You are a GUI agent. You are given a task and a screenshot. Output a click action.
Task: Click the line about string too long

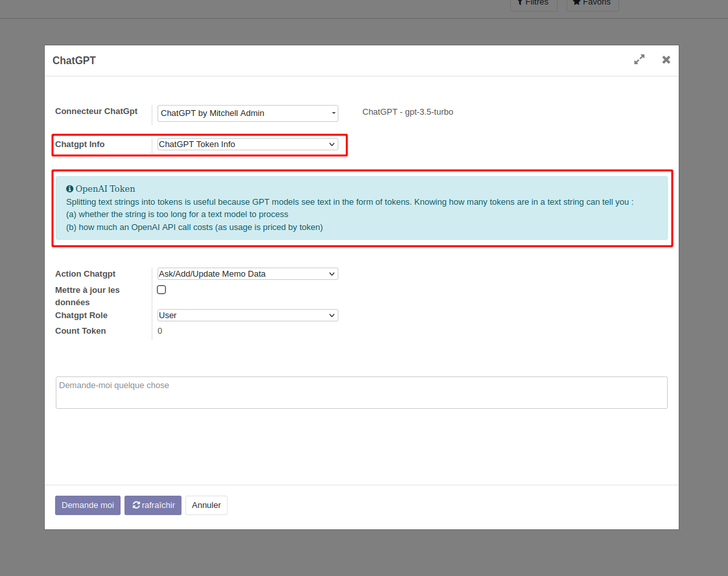tap(177, 214)
